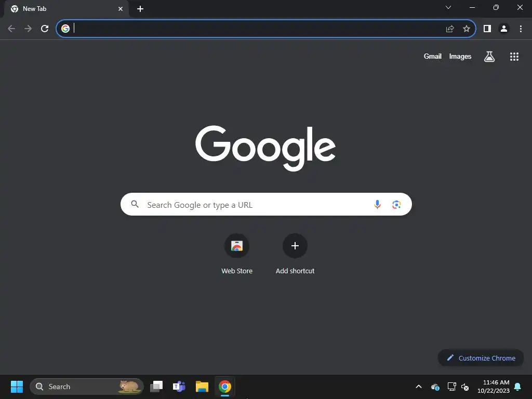The height and width of the screenshot is (399, 532).
Task: Open the Chrome side panel
Action: pyautogui.click(x=487, y=29)
